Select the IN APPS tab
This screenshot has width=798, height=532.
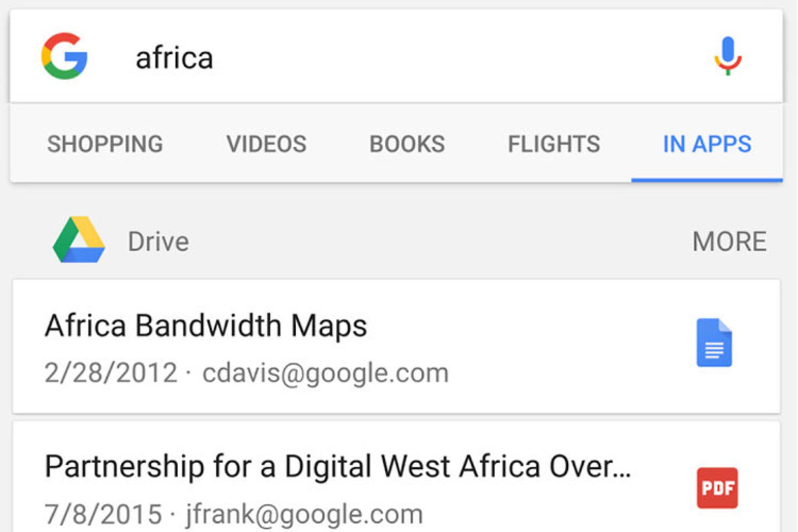coord(707,144)
